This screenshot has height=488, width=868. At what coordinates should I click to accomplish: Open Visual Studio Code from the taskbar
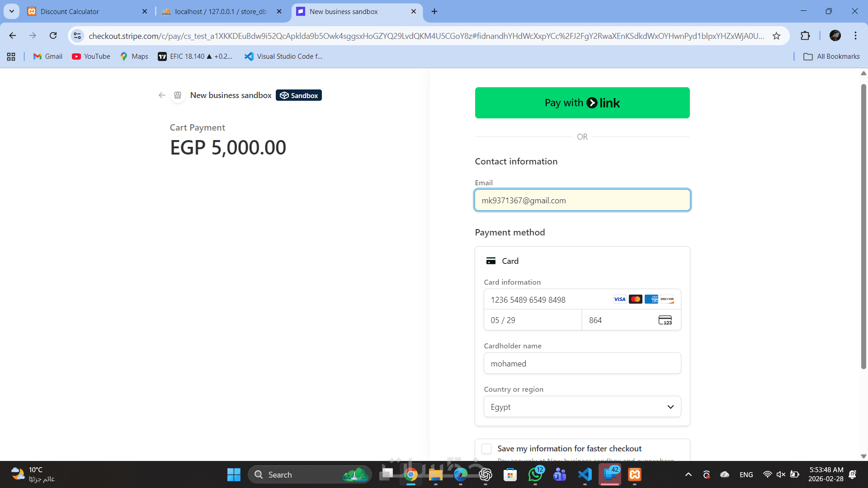click(x=585, y=474)
